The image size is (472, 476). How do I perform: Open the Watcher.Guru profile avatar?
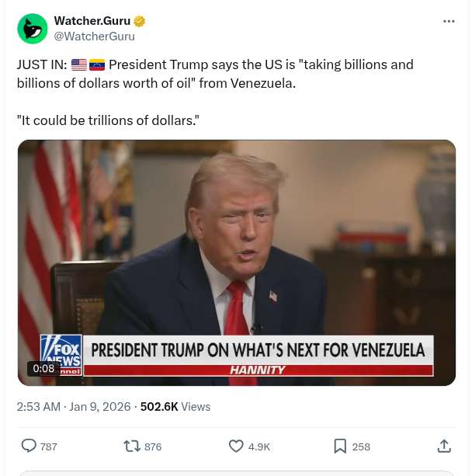coord(33,29)
